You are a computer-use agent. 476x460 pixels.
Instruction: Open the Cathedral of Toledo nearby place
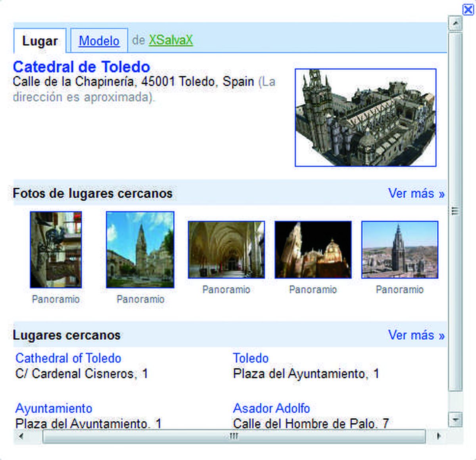[68, 358]
